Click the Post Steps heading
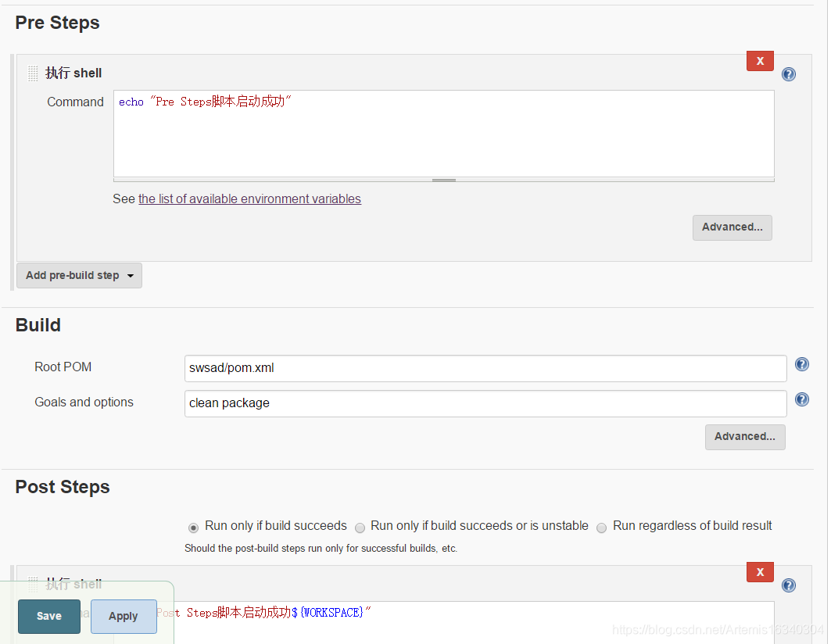This screenshot has width=831, height=644. [62, 487]
